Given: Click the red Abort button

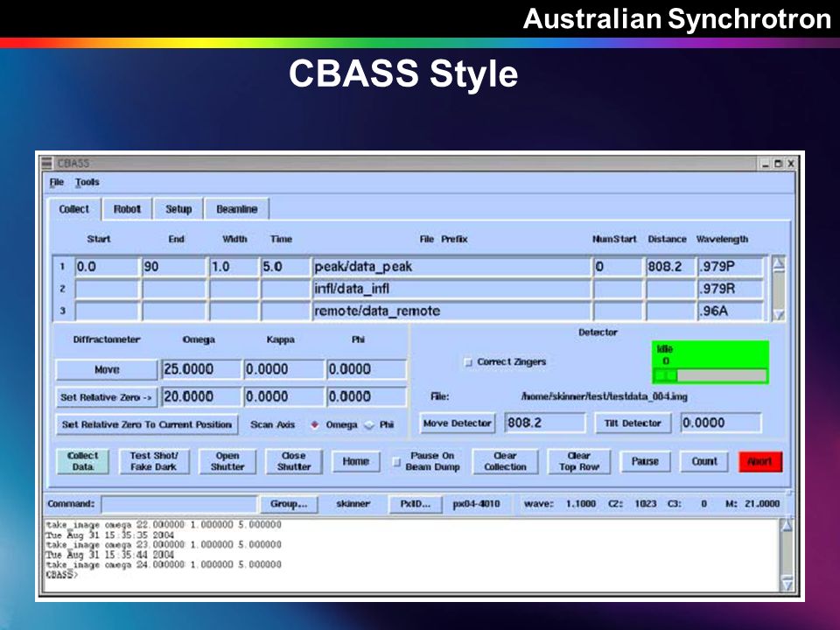Looking at the screenshot, I should [760, 461].
